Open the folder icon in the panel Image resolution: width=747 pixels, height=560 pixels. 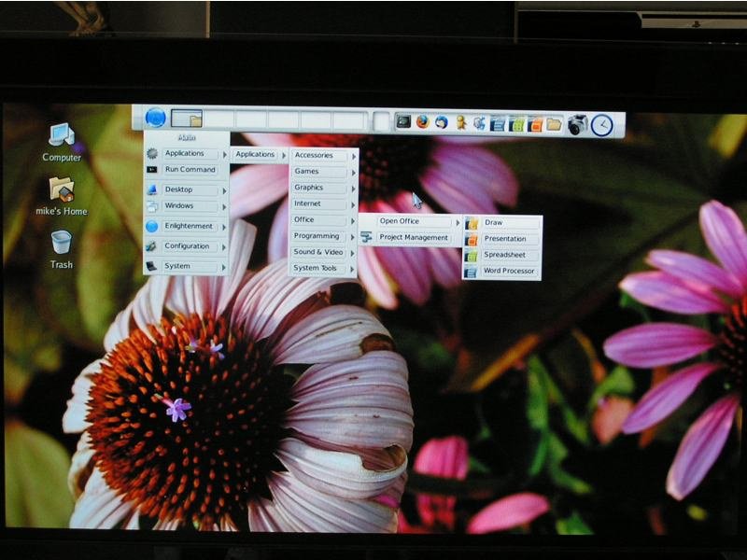click(554, 124)
